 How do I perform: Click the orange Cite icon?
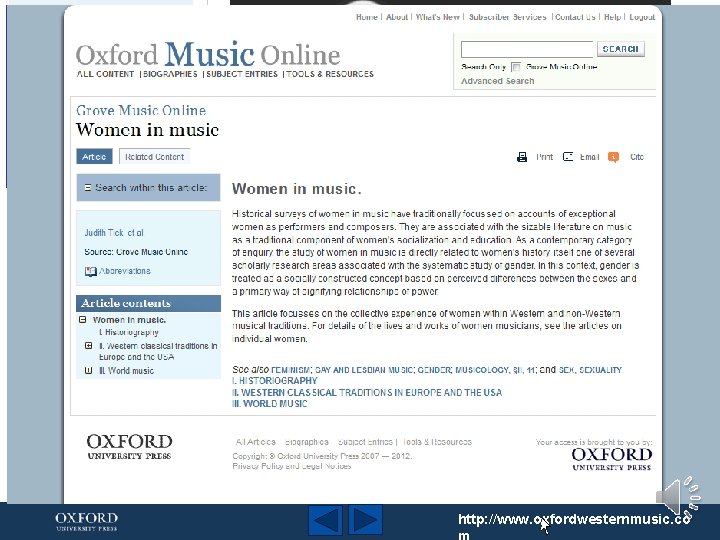(613, 157)
